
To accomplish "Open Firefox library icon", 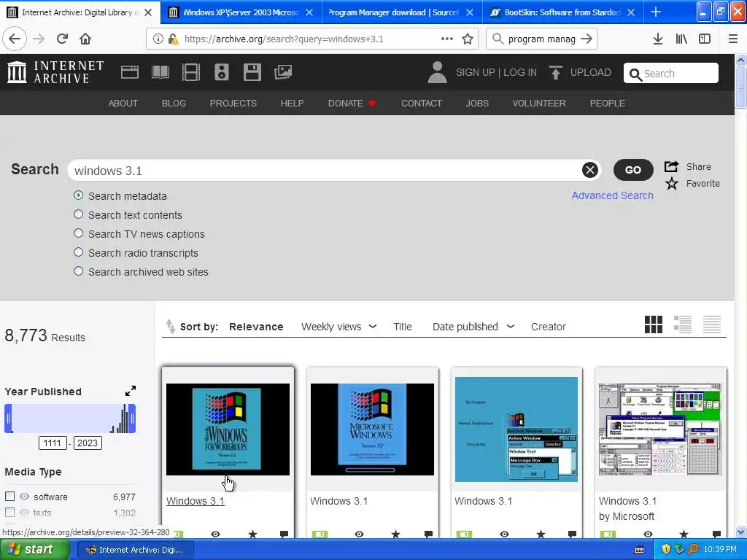I will tap(681, 39).
